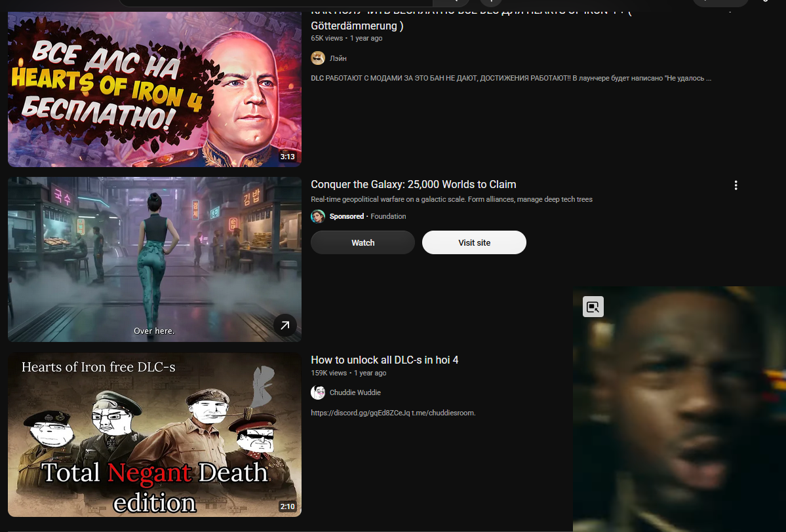Open video How to unlock all DLC-s in hoi 4

coord(385,360)
